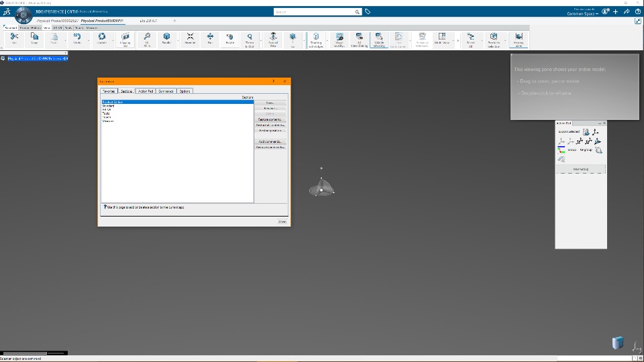Click the Paste tool icon
The width and height of the screenshot is (644, 362).
[x=54, y=39]
